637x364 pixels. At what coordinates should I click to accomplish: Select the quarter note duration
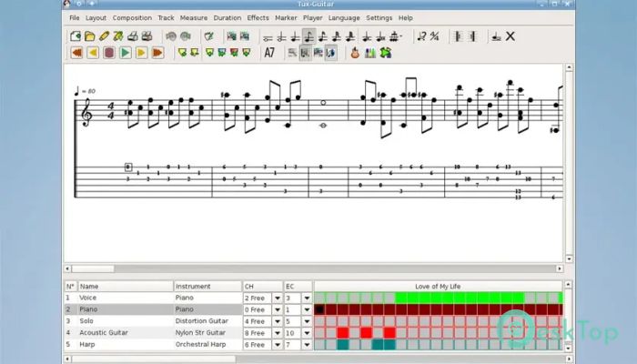click(296, 37)
